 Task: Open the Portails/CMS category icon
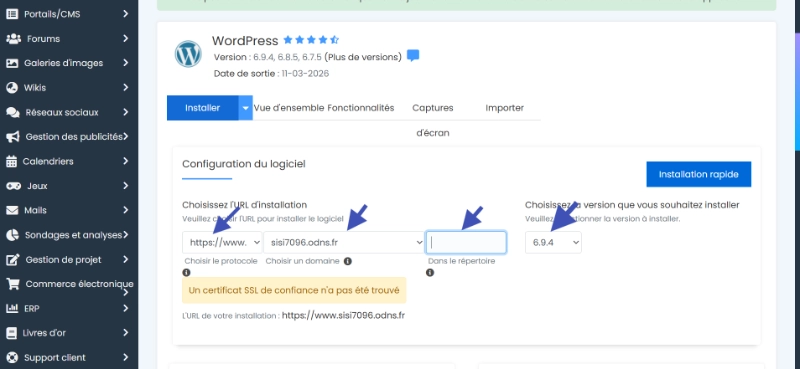tap(12, 14)
